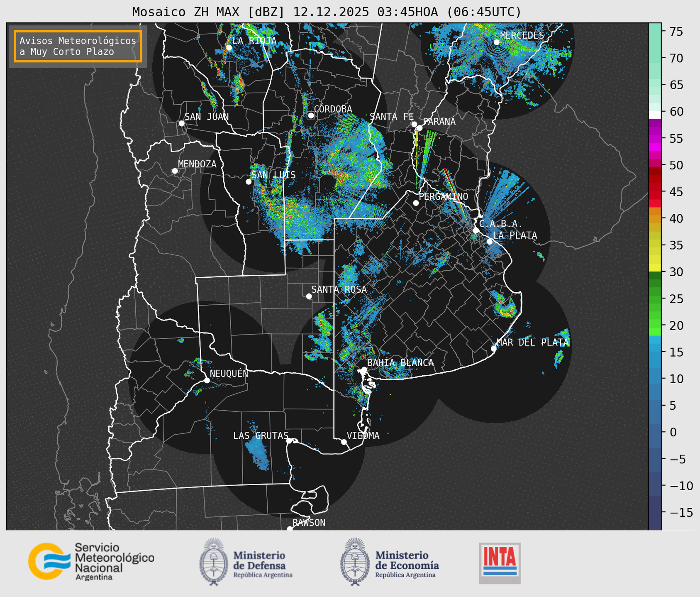700x597 pixels.
Task: Click the 25 dBZ green section of colorbar
Action: click(655, 298)
